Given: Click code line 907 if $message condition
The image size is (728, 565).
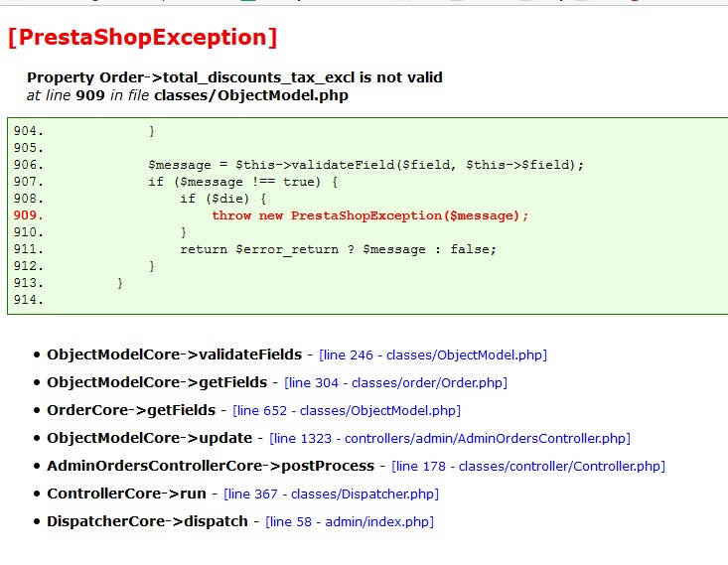Looking at the screenshot, I should tap(242, 182).
